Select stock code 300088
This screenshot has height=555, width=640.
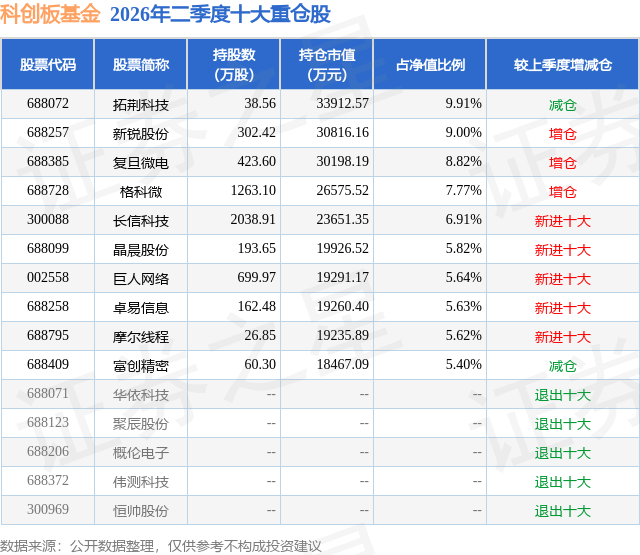tap(48, 220)
